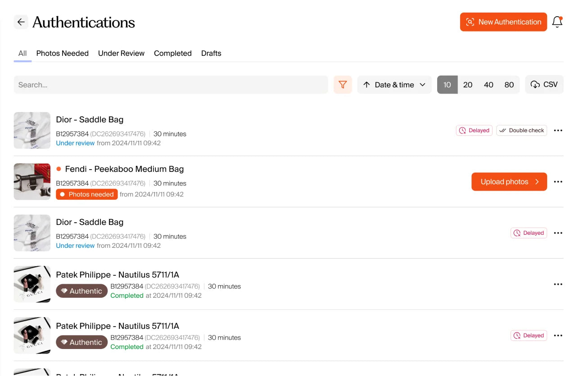Start a New Authentication
The image size is (588, 376).
503,22
